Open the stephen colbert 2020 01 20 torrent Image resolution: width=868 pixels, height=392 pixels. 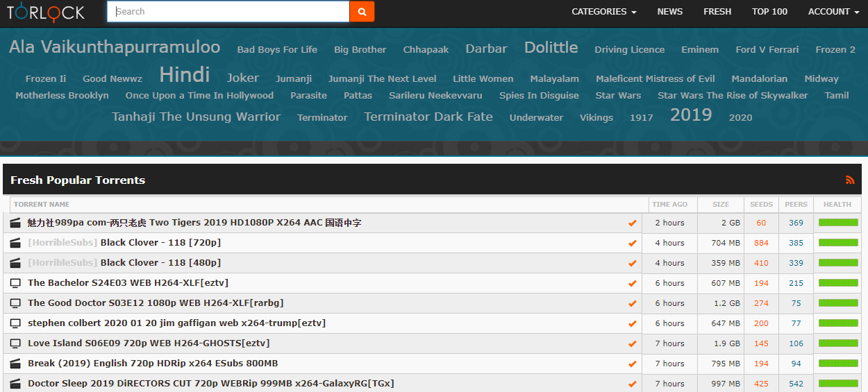[176, 323]
